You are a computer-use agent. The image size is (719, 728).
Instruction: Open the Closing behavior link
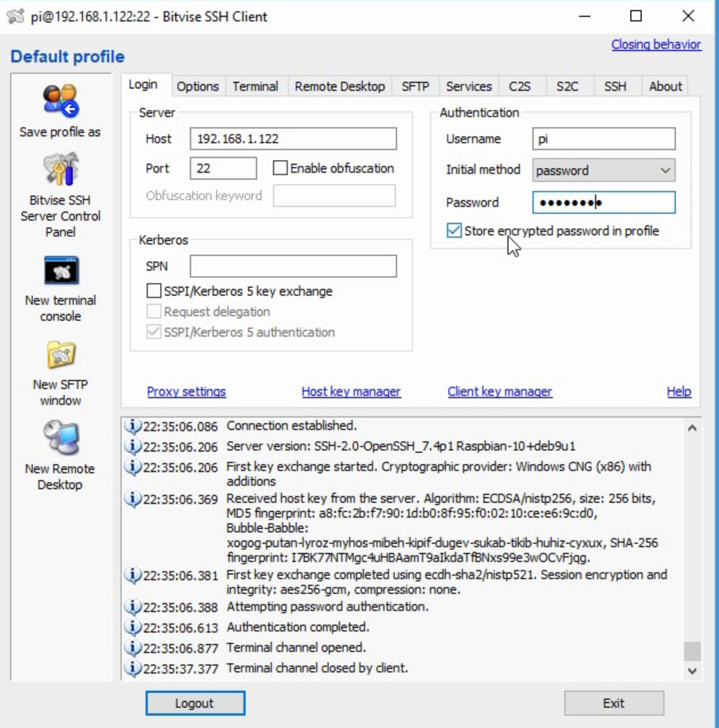pos(656,44)
